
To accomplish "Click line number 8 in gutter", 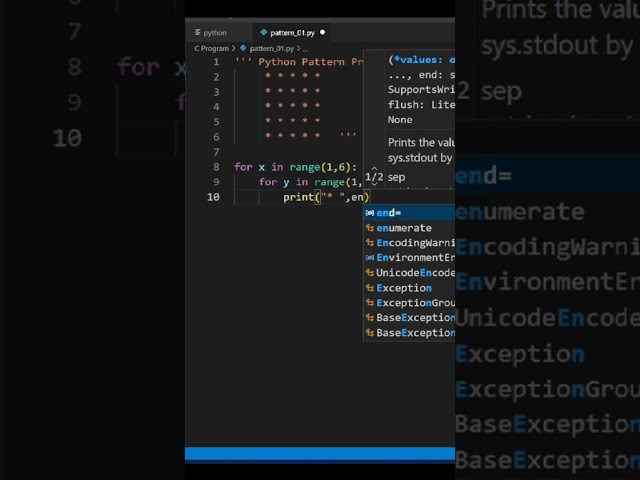I will pos(216,167).
